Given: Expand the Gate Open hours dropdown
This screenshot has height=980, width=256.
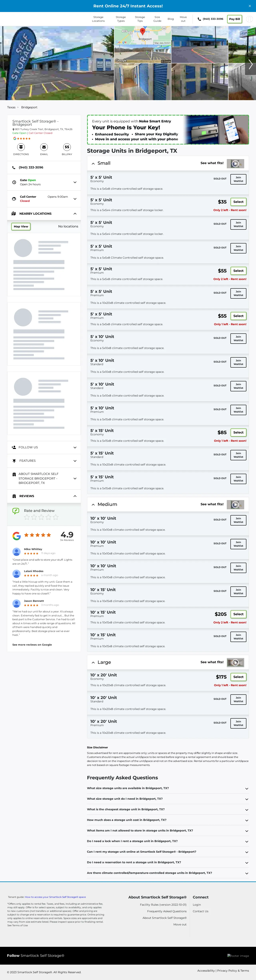Looking at the screenshot, I should pos(75,182).
